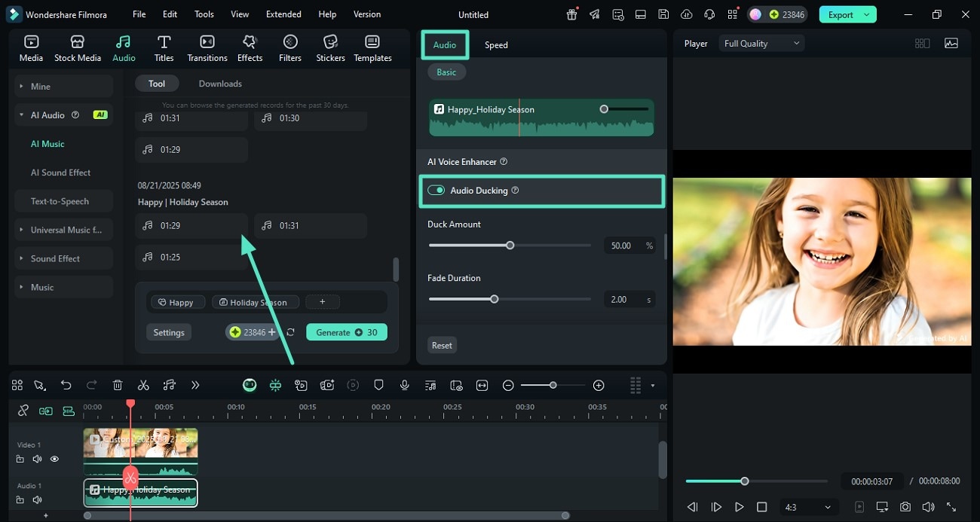Click the Settings button
This screenshot has height=522, width=980.
[169, 332]
